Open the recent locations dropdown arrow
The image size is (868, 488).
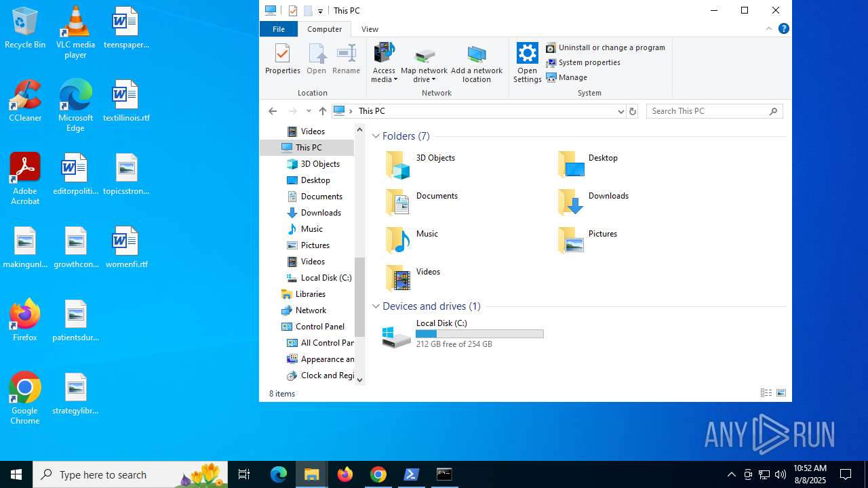click(309, 111)
